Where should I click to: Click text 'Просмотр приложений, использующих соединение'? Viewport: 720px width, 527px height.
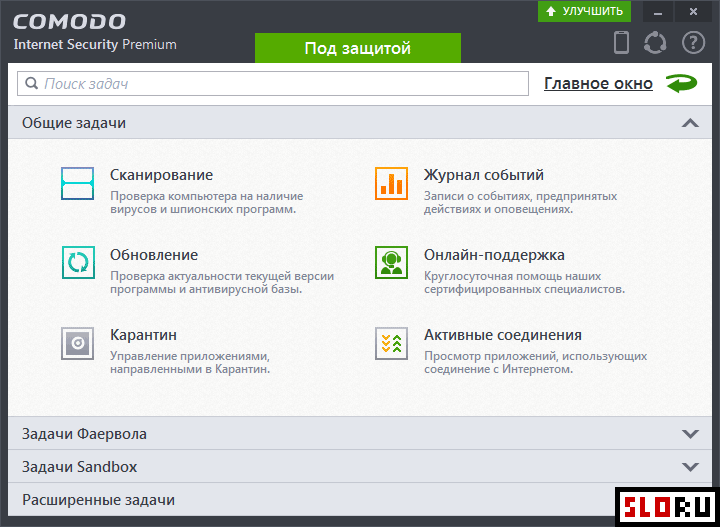click(535, 363)
